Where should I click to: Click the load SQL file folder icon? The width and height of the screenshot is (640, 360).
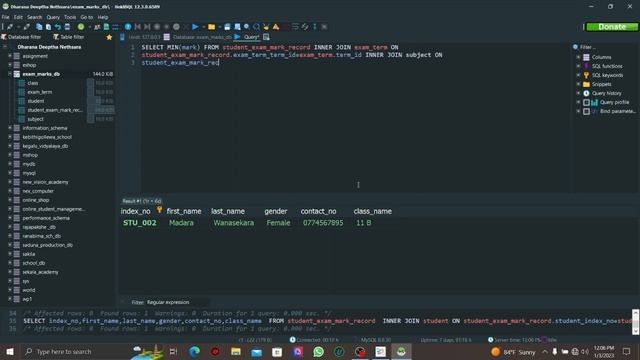click(211, 27)
